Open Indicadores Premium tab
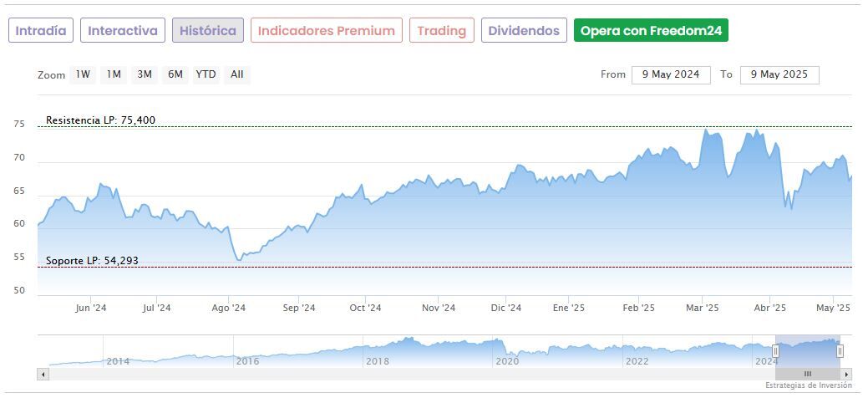868x398 pixels. click(326, 31)
